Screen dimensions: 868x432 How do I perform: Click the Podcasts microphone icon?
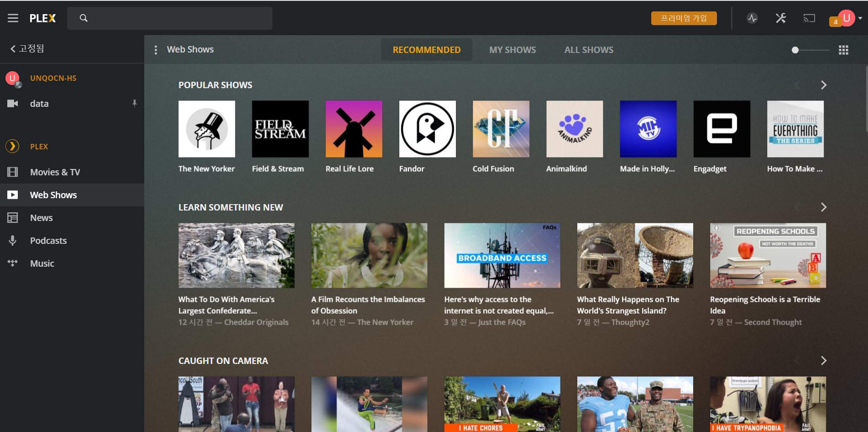(13, 241)
